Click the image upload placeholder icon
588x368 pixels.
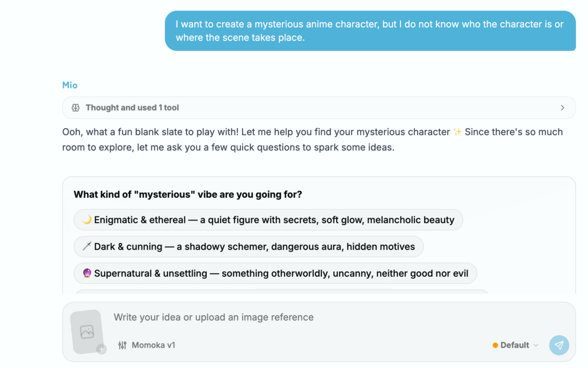click(87, 332)
